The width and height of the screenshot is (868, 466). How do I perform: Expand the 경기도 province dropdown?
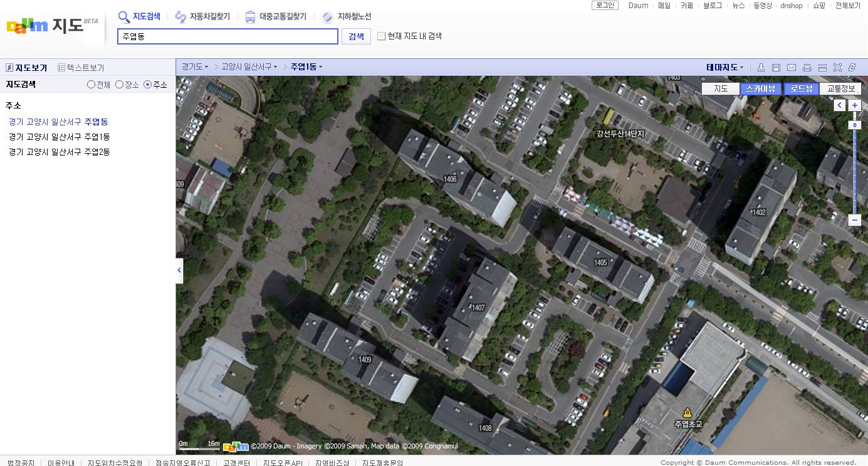tap(195, 66)
